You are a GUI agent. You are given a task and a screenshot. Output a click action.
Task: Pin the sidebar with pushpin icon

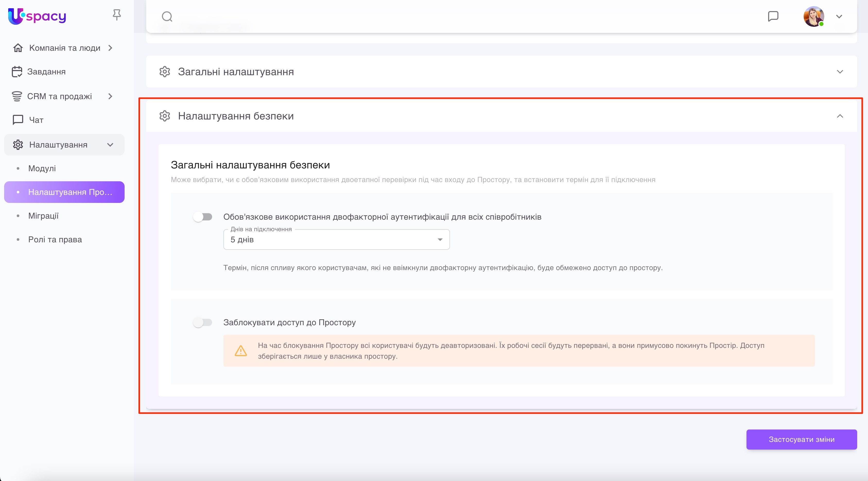click(117, 15)
